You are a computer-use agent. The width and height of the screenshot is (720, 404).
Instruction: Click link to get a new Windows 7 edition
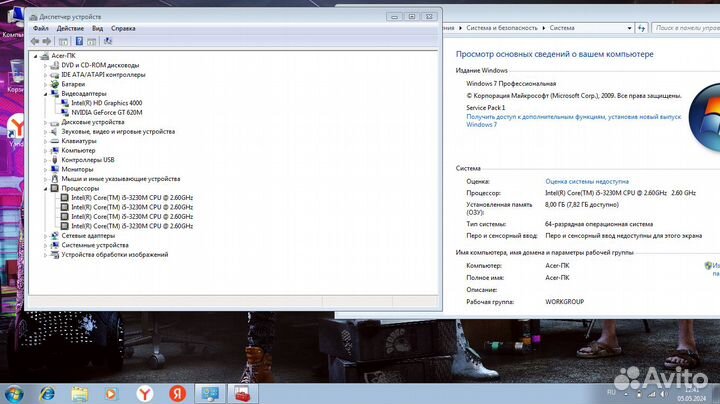[x=574, y=121]
